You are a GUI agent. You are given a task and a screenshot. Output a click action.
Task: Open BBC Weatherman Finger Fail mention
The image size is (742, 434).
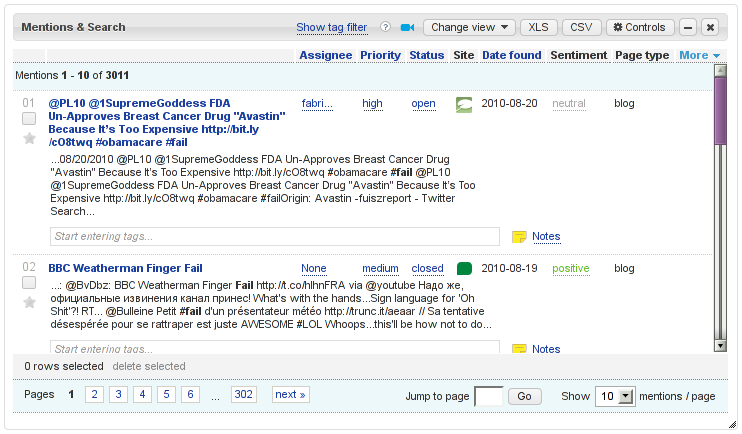(125, 268)
